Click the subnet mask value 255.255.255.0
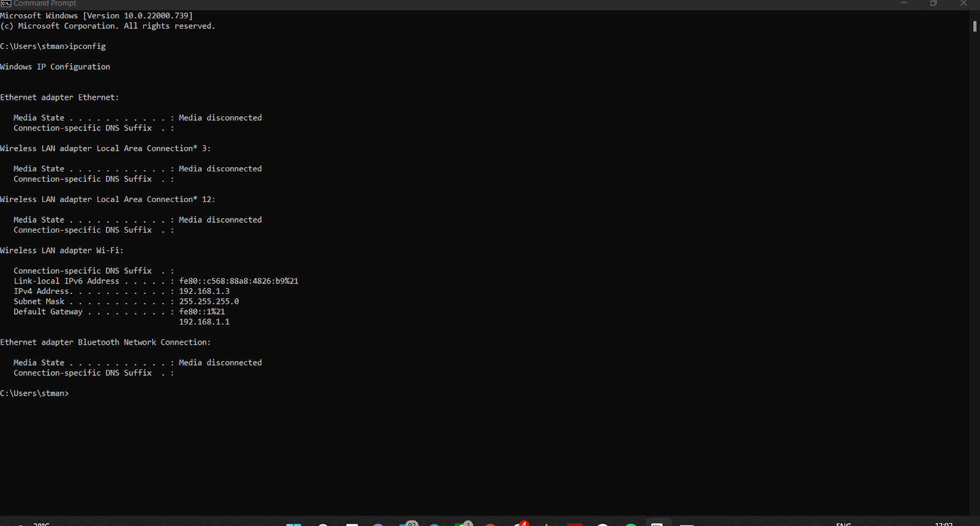Screen dimensions: 980x526 [x=209, y=301]
